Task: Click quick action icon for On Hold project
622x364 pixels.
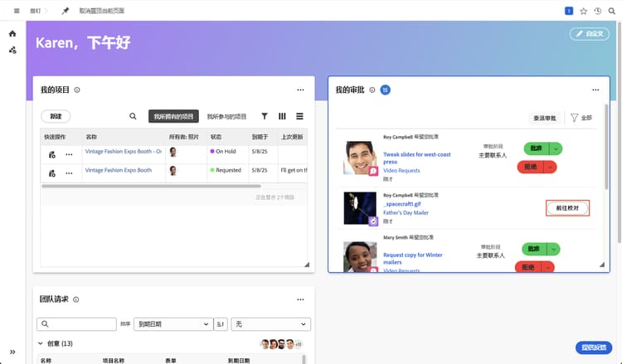Action: (x=52, y=155)
